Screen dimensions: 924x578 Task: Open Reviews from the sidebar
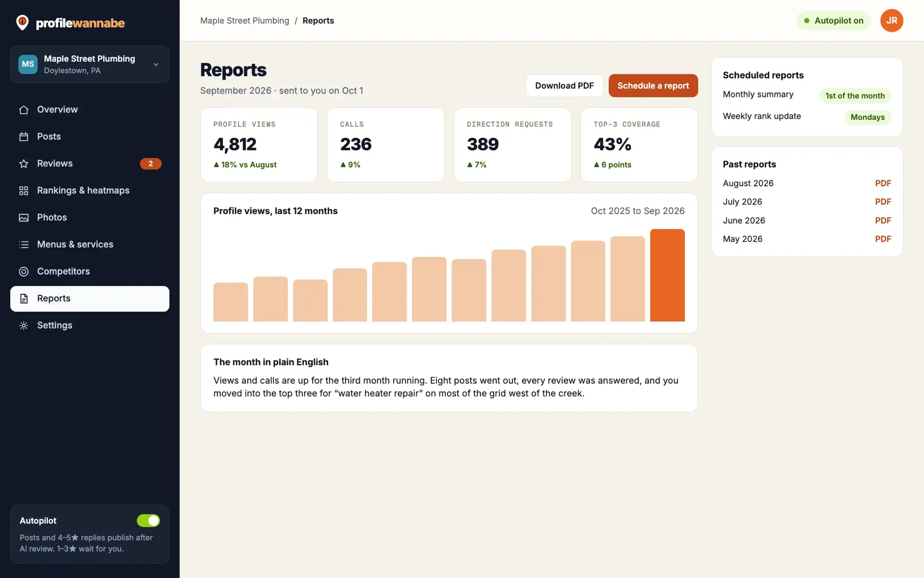tap(90, 164)
